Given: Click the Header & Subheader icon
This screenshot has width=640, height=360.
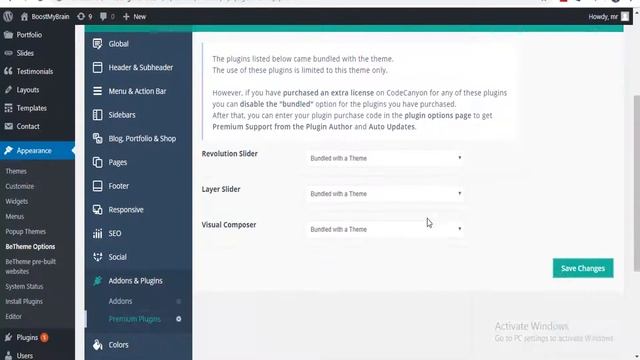Looking at the screenshot, I should click(97, 67).
